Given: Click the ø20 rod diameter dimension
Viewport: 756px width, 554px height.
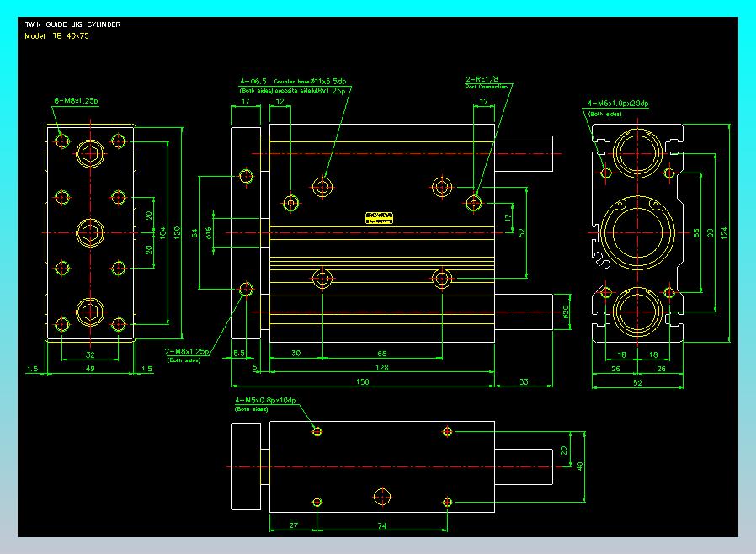Looking at the screenshot, I should click(566, 312).
